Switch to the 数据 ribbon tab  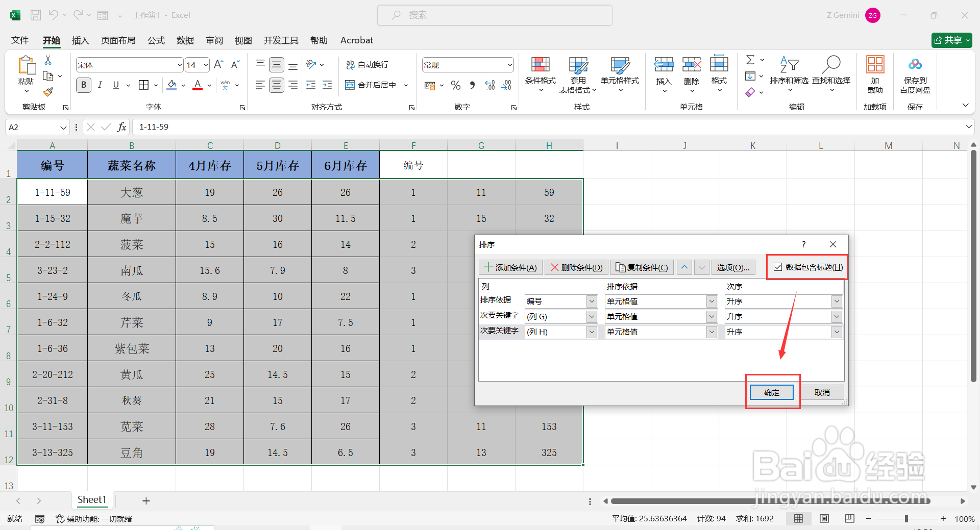pyautogui.click(x=185, y=40)
